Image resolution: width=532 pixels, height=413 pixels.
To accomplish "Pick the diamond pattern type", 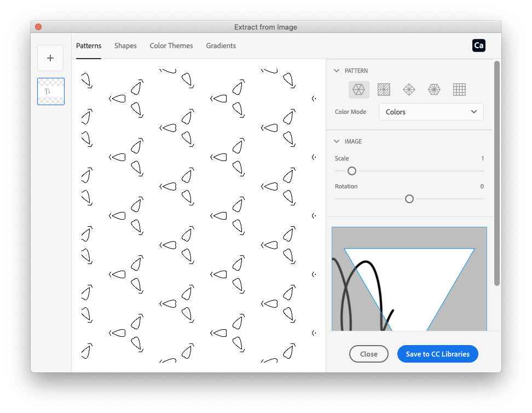I will [409, 89].
